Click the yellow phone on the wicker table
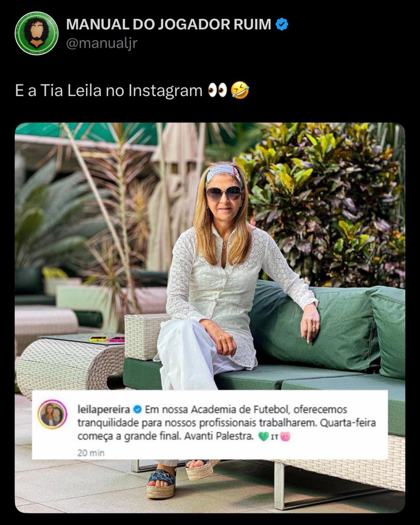 (x=98, y=338)
